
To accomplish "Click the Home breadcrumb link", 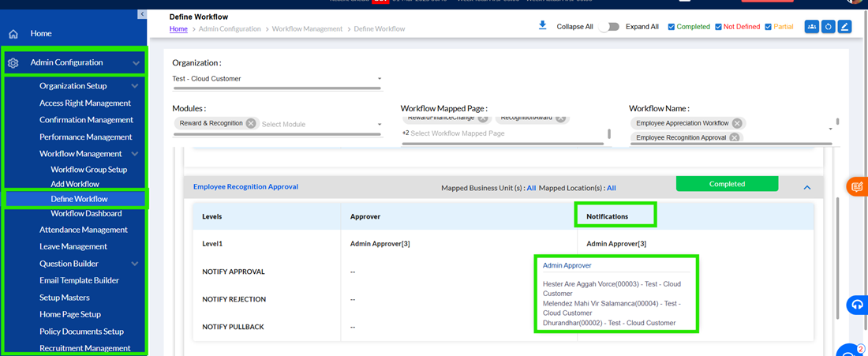I will coord(178,28).
